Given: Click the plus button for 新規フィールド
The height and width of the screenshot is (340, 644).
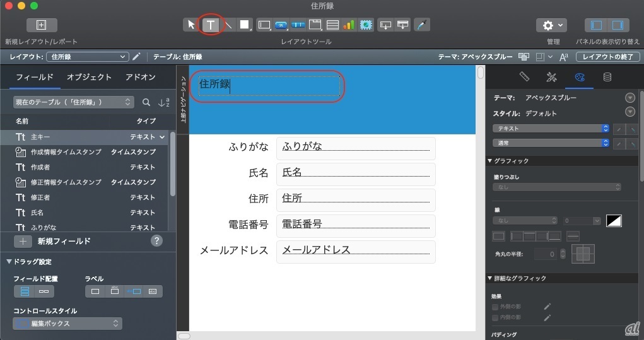Looking at the screenshot, I should click(23, 241).
